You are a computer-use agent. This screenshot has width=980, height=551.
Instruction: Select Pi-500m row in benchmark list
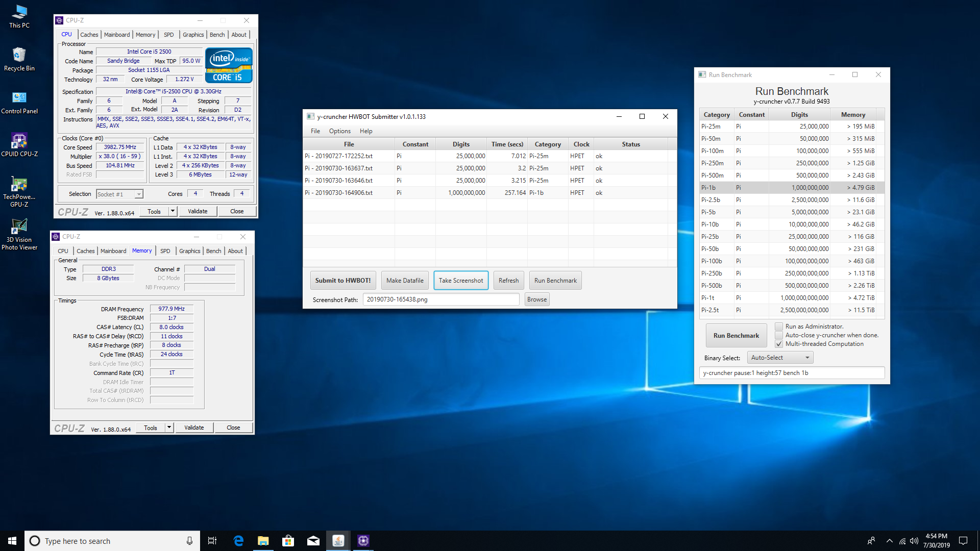point(792,176)
